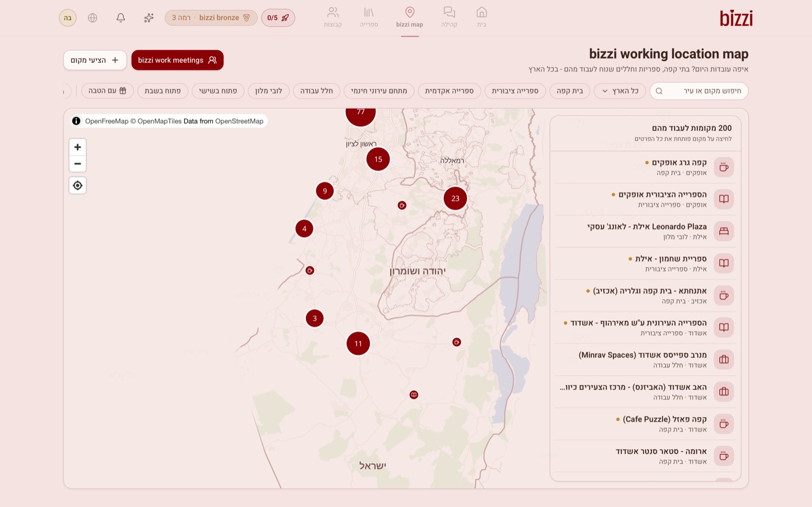Image resolution: width=812 pixels, height=507 pixels.
Task: Click the map cluster marker 11
Action: pos(358,344)
